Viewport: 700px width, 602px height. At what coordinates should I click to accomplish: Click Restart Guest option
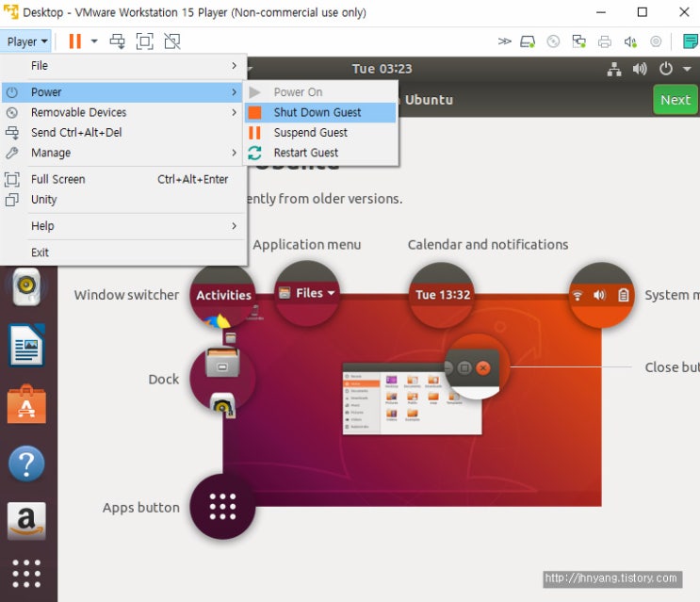pyautogui.click(x=320, y=153)
